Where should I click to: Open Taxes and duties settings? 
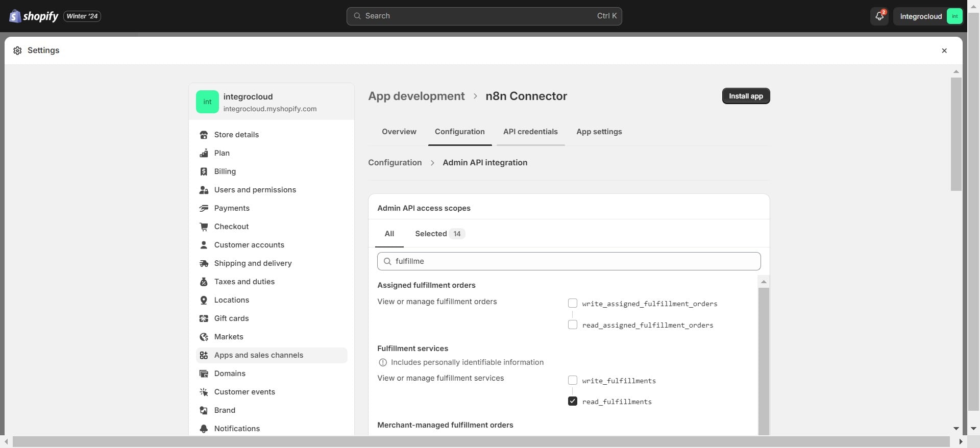click(272, 282)
